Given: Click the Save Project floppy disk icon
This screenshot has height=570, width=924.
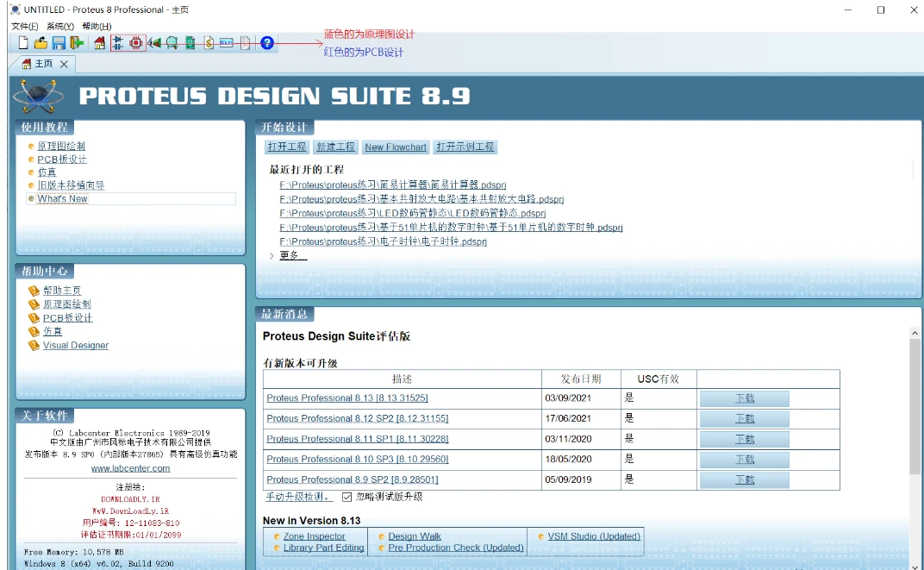Looking at the screenshot, I should pyautogui.click(x=59, y=42).
